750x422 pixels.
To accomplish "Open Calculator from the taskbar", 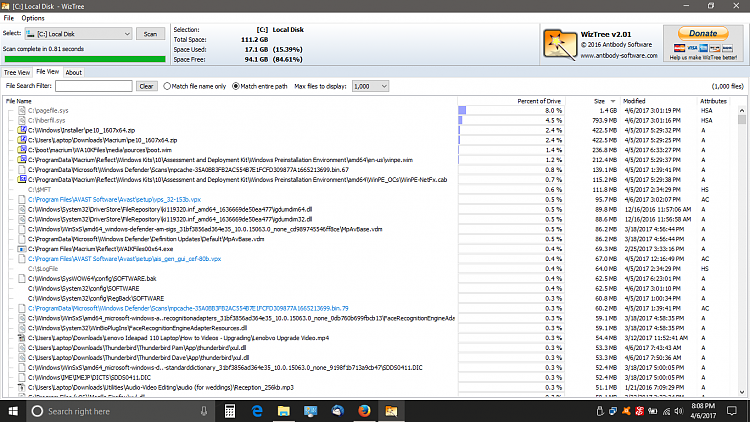I will click(231, 411).
